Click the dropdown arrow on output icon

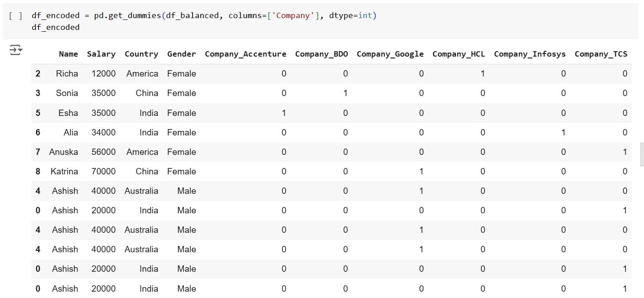tap(19, 50)
